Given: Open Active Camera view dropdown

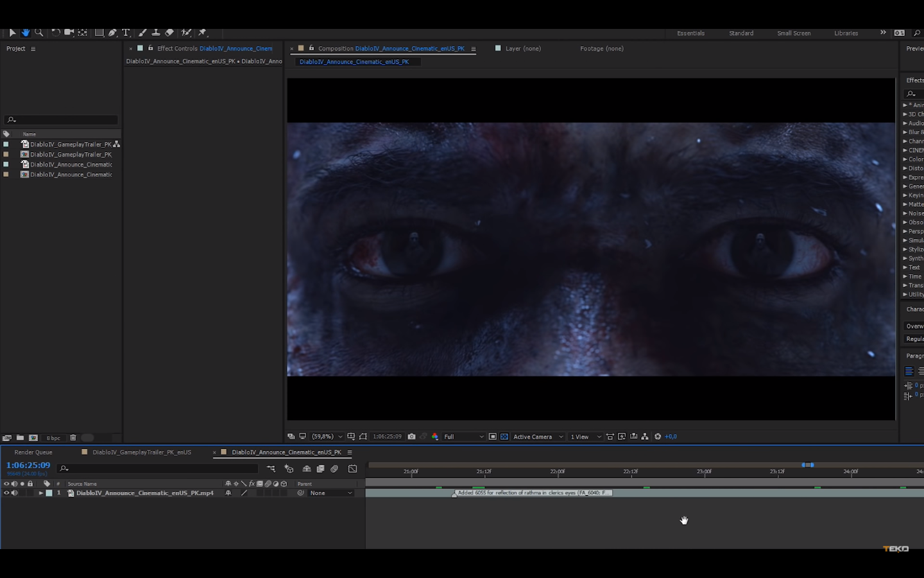Looking at the screenshot, I should click(538, 437).
